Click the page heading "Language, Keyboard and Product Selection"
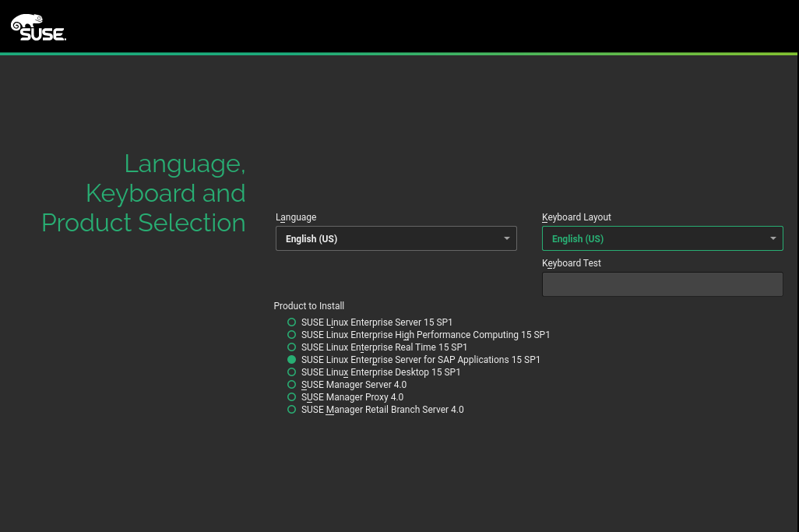 tap(144, 193)
